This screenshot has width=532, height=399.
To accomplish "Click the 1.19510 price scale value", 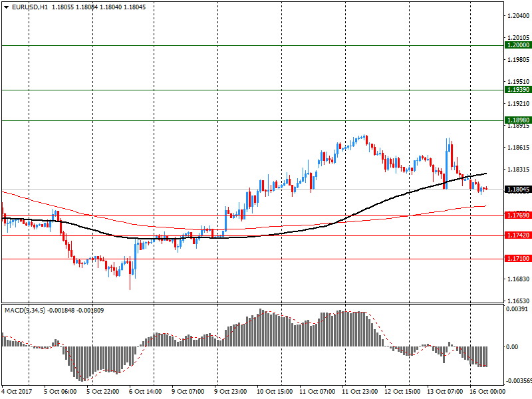I will click(x=518, y=81).
